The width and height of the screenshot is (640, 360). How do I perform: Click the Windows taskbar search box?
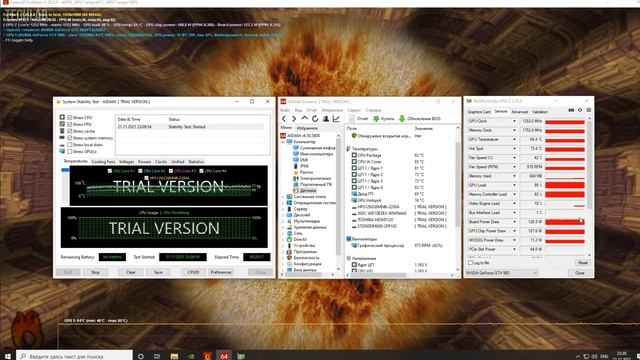point(75,356)
